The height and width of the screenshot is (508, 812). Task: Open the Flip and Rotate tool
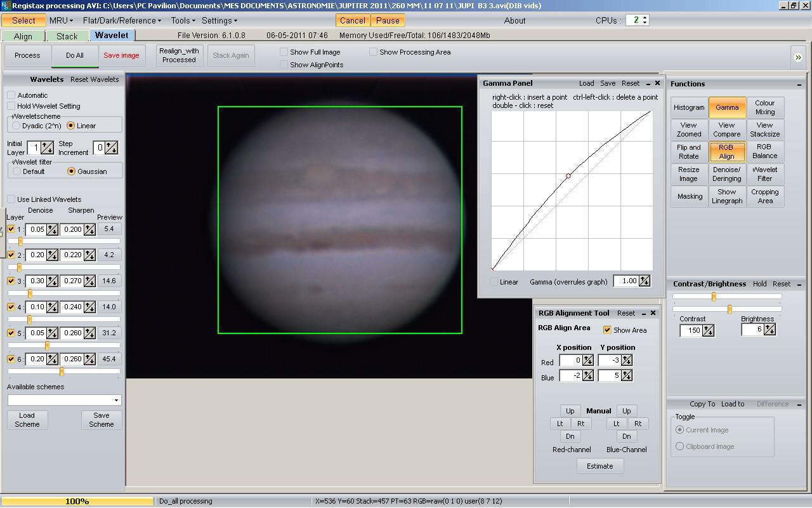coord(689,152)
